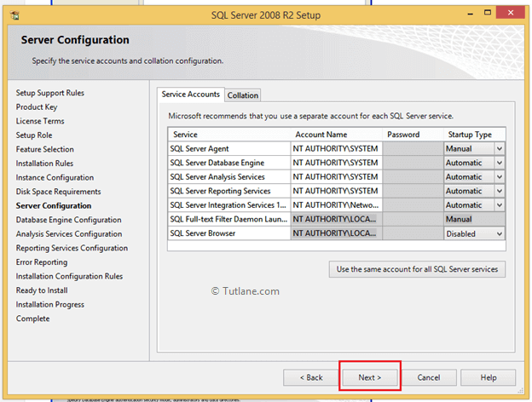This screenshot has height=402, width=532.
Task: Select Account Name cell for Integration Services
Action: (336, 205)
